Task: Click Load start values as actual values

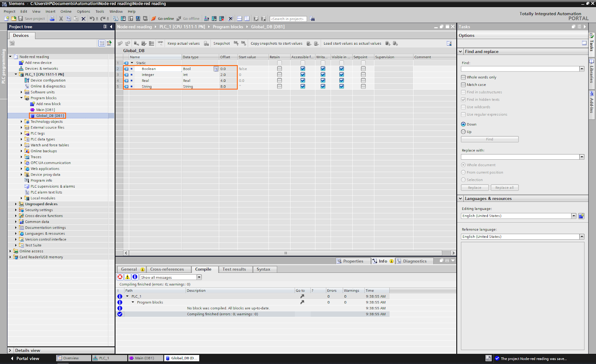Action: pos(352,44)
